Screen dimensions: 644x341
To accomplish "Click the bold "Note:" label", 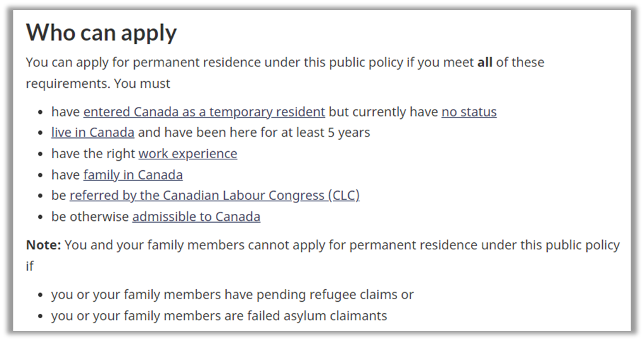I will click(x=43, y=245).
